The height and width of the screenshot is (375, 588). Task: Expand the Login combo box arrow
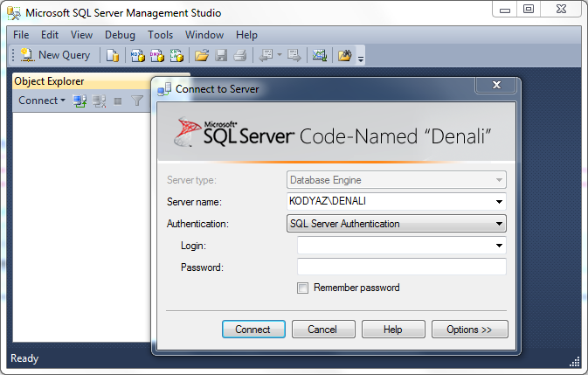point(499,246)
